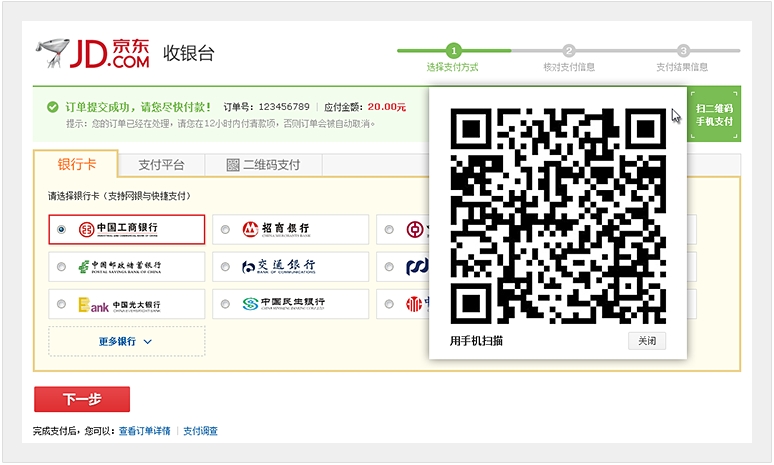Click the 用手机扫描 label
The width and height of the screenshot is (774, 465).
point(476,341)
